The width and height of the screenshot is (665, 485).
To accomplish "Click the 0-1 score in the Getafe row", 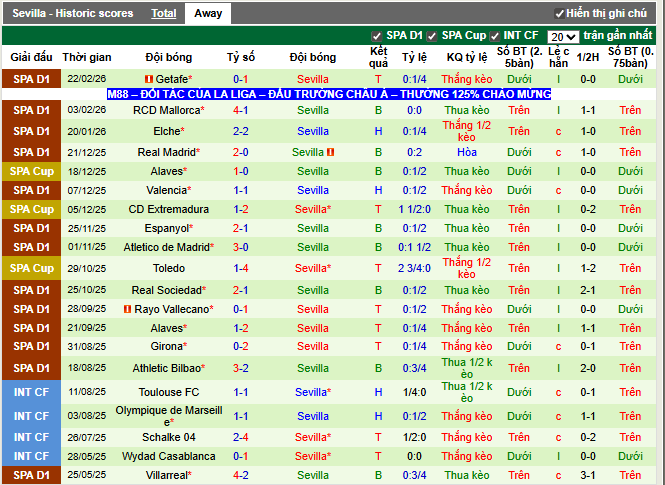I will [240, 79].
